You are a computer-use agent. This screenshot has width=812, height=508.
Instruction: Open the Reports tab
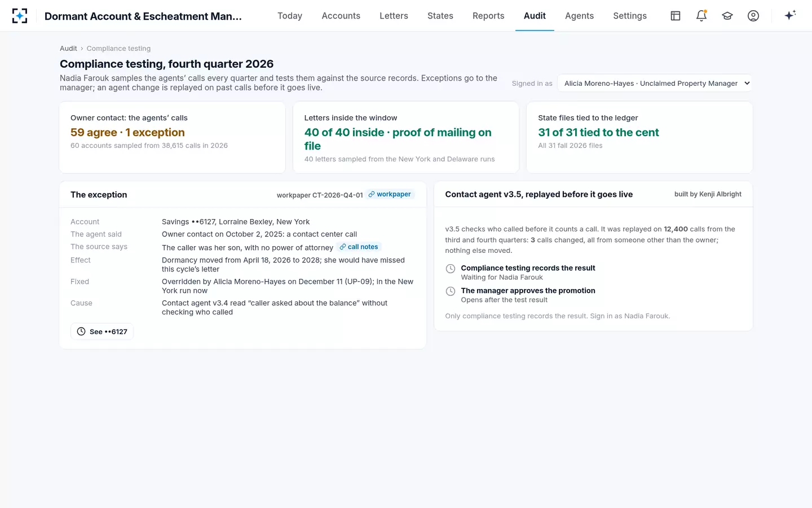[488, 16]
